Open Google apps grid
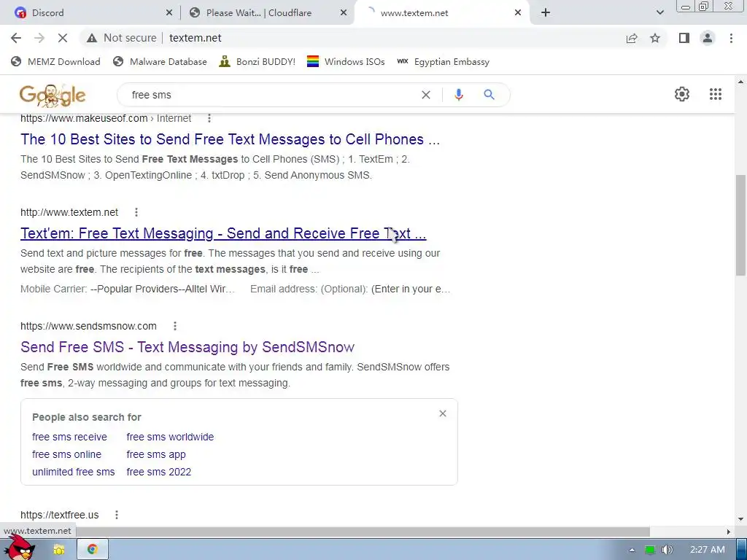This screenshot has height=560, width=747. click(x=715, y=94)
